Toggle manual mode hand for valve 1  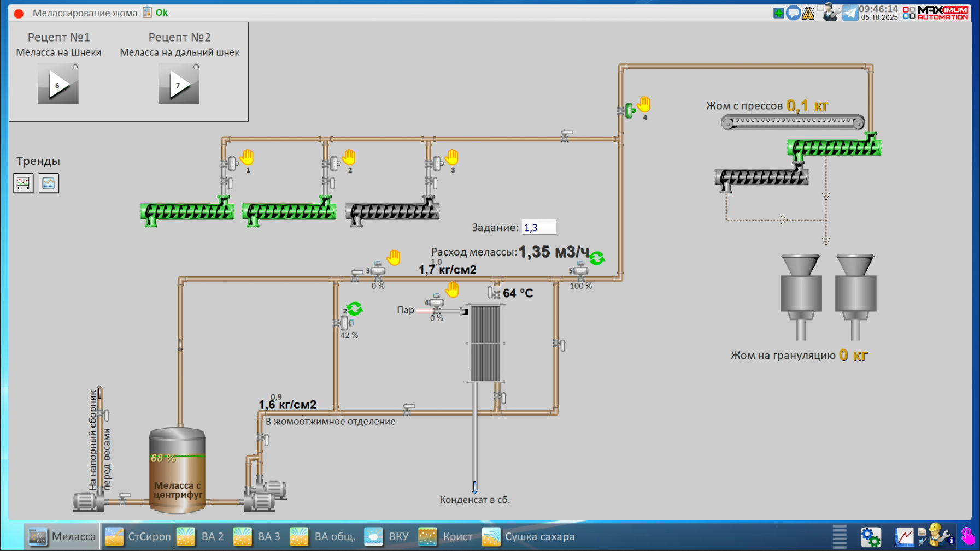(x=247, y=157)
